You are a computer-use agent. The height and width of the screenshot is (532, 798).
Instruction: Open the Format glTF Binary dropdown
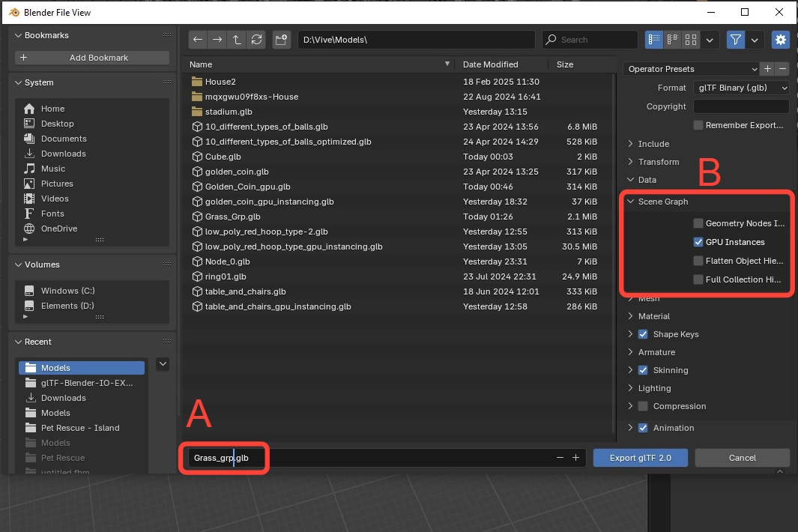point(740,88)
